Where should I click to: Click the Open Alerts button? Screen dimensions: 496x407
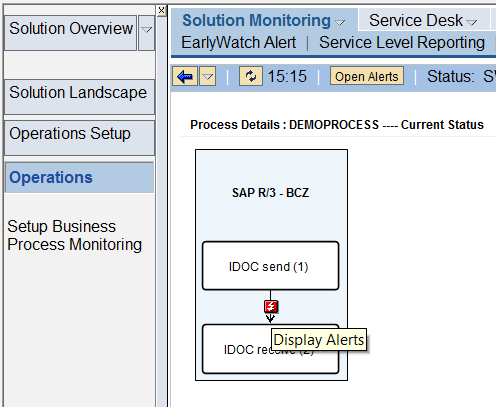(x=367, y=76)
